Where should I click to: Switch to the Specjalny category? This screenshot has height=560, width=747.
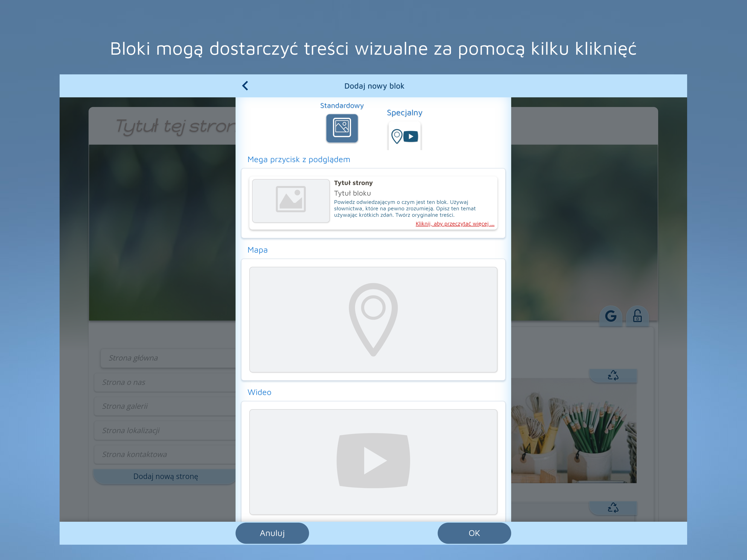click(x=404, y=112)
